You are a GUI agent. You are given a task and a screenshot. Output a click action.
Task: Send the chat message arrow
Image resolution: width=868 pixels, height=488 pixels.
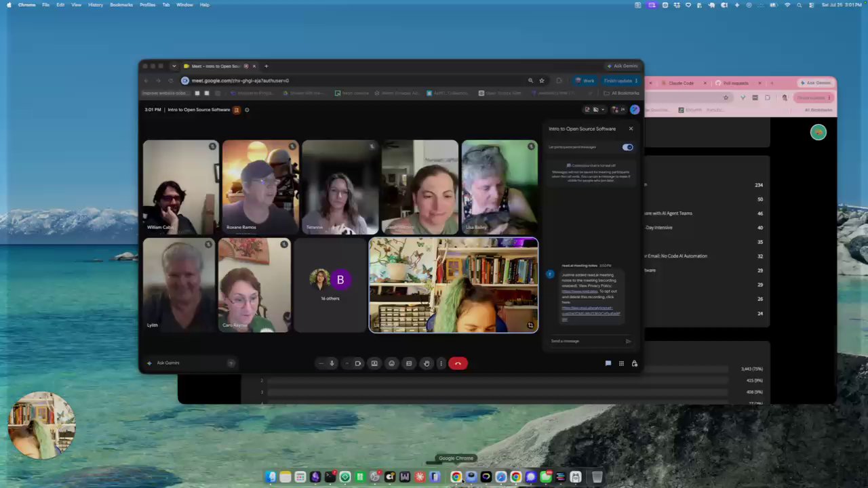(x=629, y=341)
